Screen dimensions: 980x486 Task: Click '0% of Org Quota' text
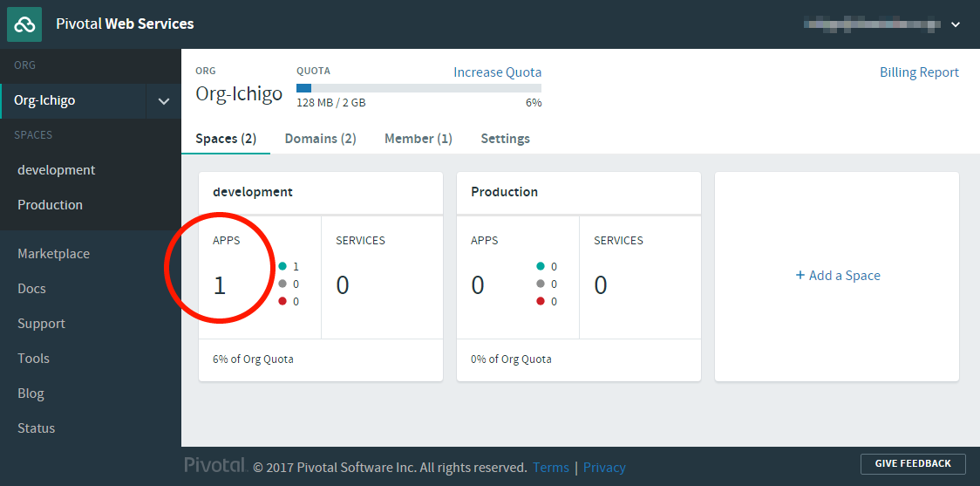point(511,359)
